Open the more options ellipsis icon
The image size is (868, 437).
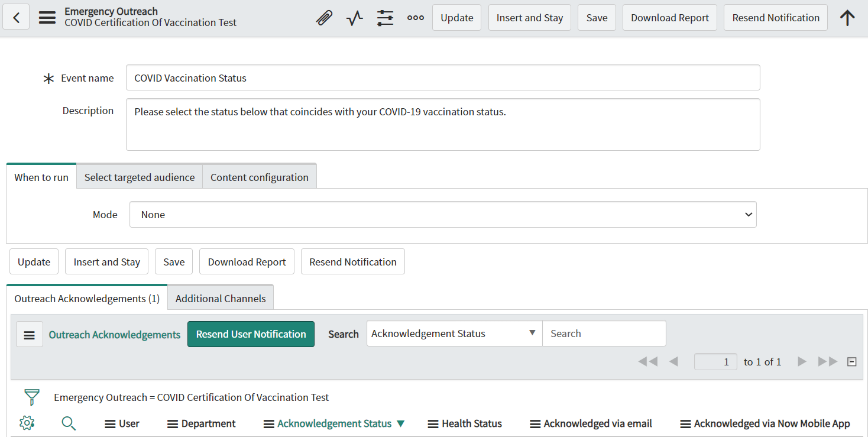tap(416, 18)
